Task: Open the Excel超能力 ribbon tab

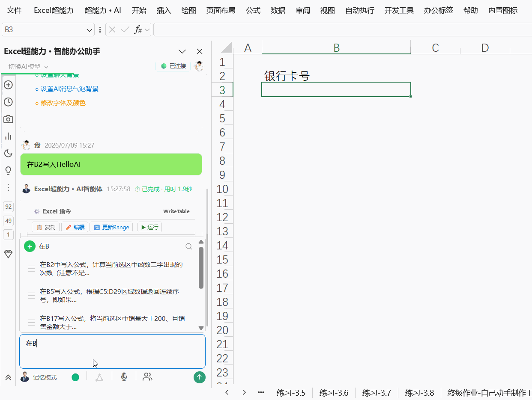Action: tap(54, 10)
